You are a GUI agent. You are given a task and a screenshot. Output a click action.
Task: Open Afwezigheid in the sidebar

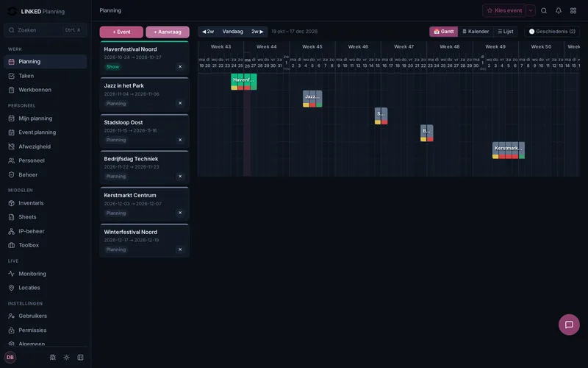tap(46, 146)
